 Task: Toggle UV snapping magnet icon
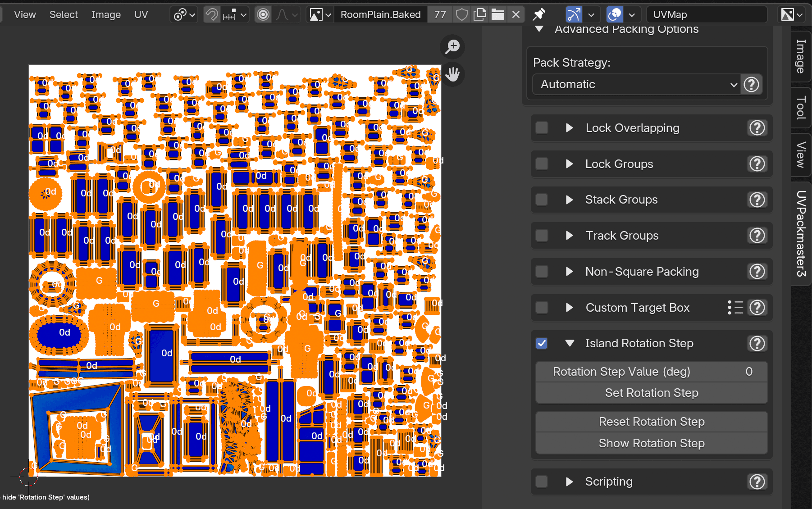pos(211,15)
